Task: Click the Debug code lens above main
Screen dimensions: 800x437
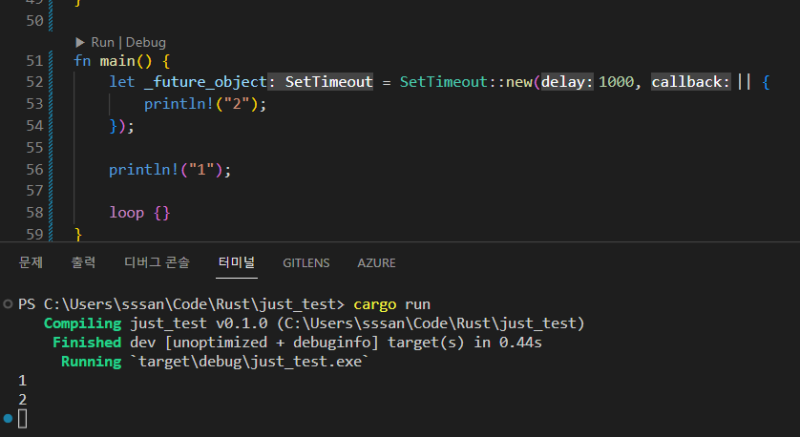Action: [x=146, y=43]
